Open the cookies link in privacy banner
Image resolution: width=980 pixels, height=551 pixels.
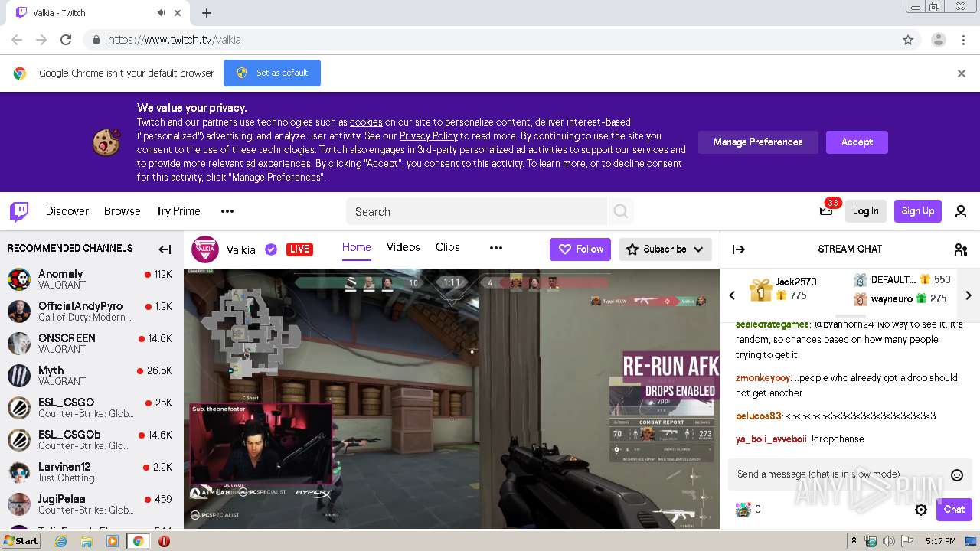pos(366,122)
